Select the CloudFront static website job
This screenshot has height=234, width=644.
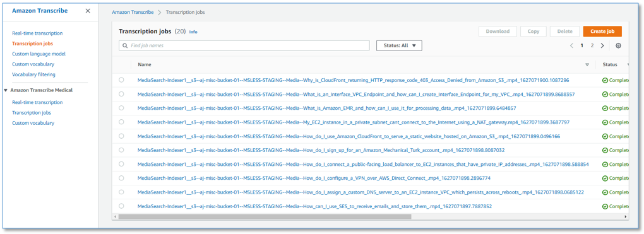[x=121, y=136]
